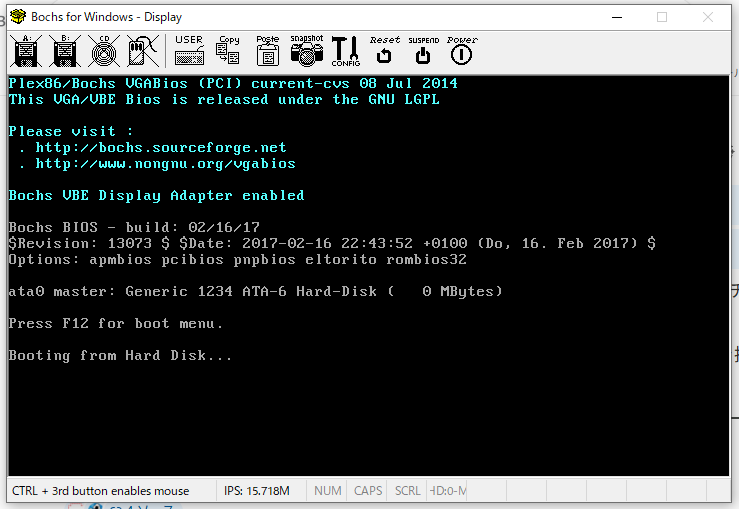Click 'Bochs VBE Display Adapter enabled' text

click(156, 196)
